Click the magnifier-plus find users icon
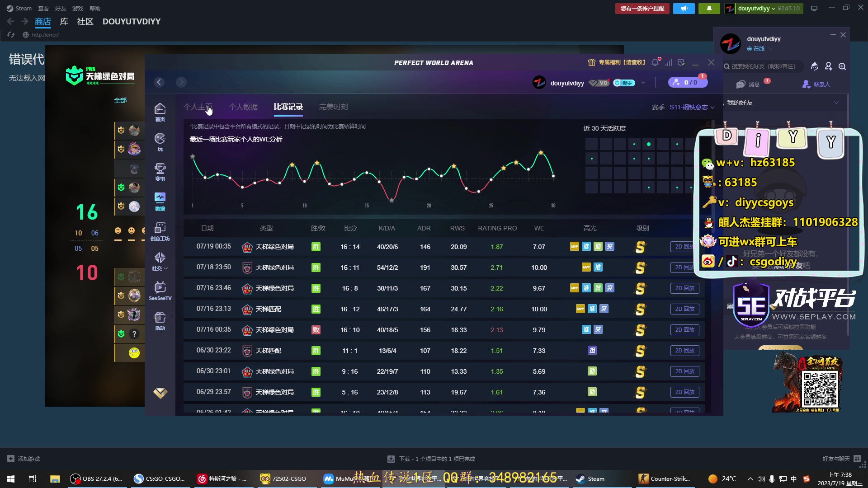The height and width of the screenshot is (488, 868). coord(842,66)
